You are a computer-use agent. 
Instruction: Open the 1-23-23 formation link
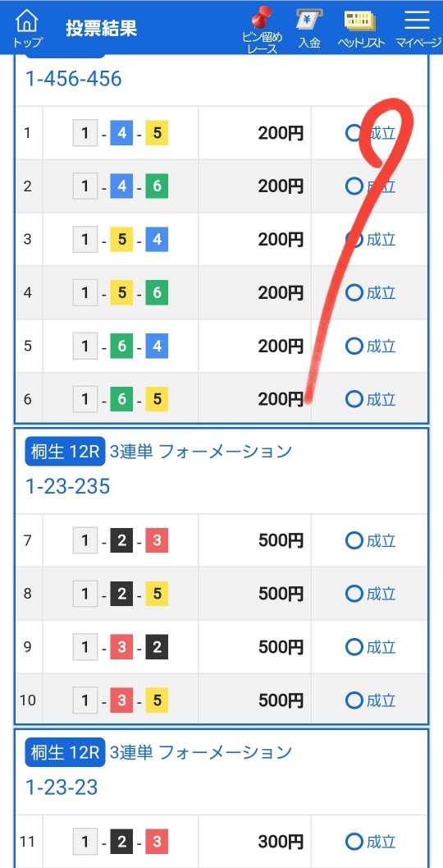[x=62, y=788]
